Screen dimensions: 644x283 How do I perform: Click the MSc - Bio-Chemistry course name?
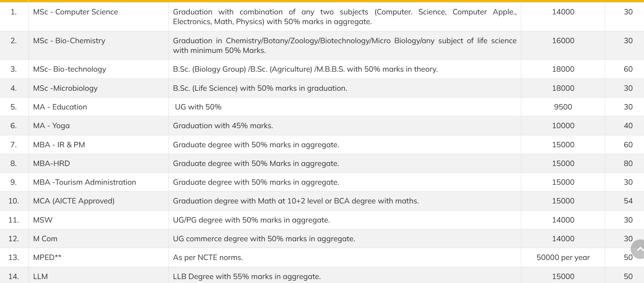click(x=69, y=41)
